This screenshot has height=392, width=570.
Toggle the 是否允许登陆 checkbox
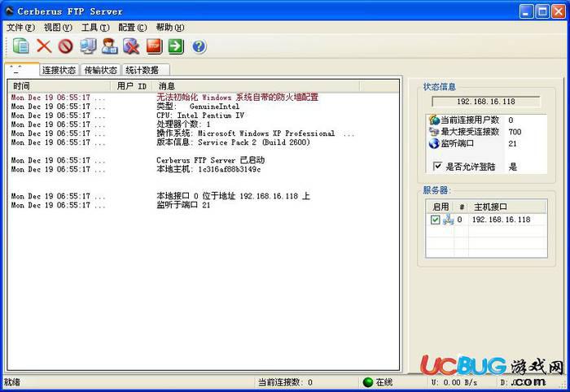click(x=437, y=166)
